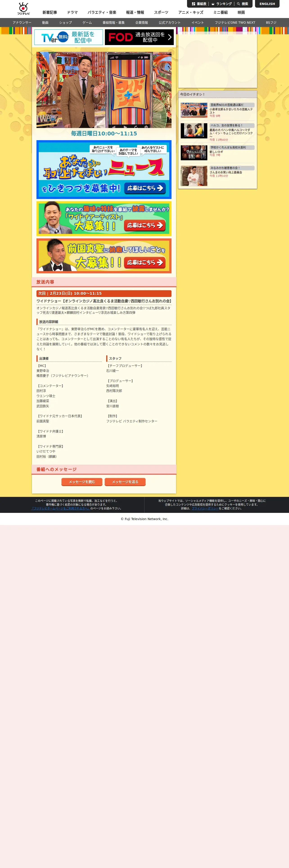Click メッセージを送る button
The image size is (289, 868).
(125, 482)
